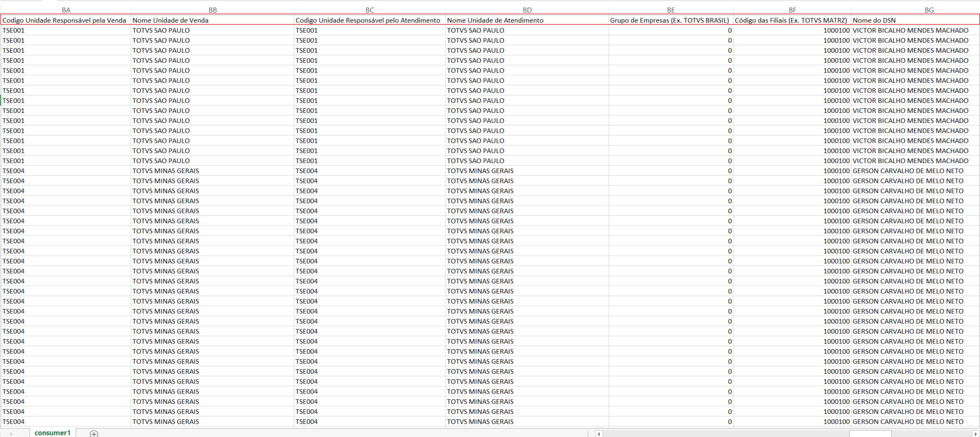Select the topmost TOTVS SAO PAULO cell in column BB
Image resolution: width=980 pixels, height=437 pixels.
212,30
